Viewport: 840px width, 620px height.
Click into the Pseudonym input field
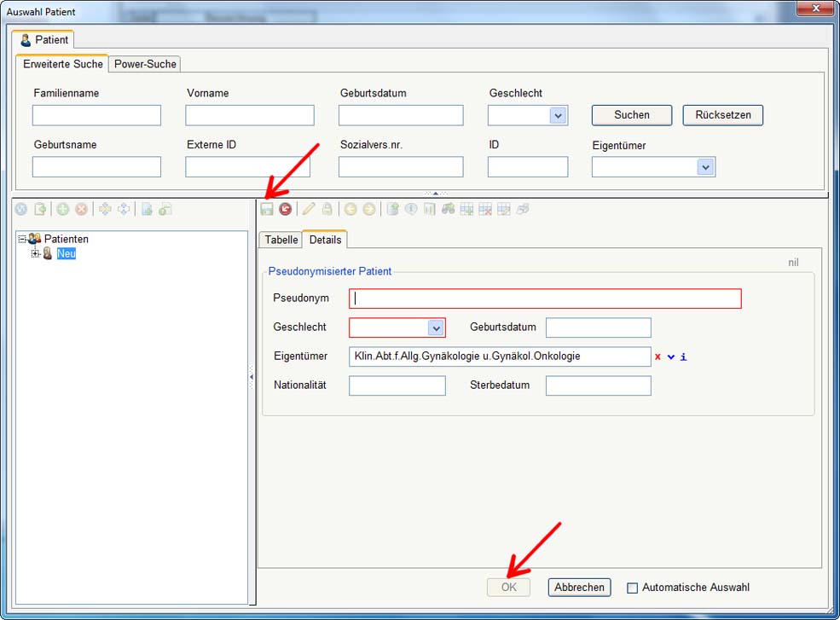(x=545, y=298)
